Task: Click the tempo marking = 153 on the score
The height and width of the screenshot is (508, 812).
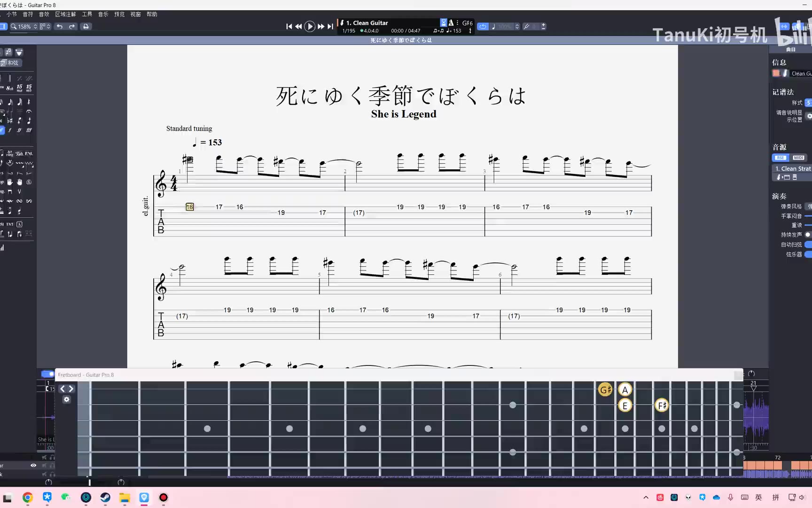Action: 207,142
